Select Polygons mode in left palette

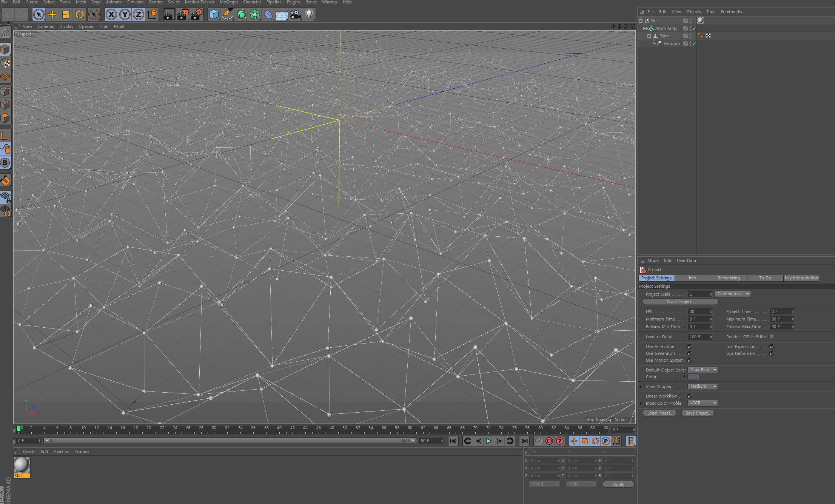[5, 118]
